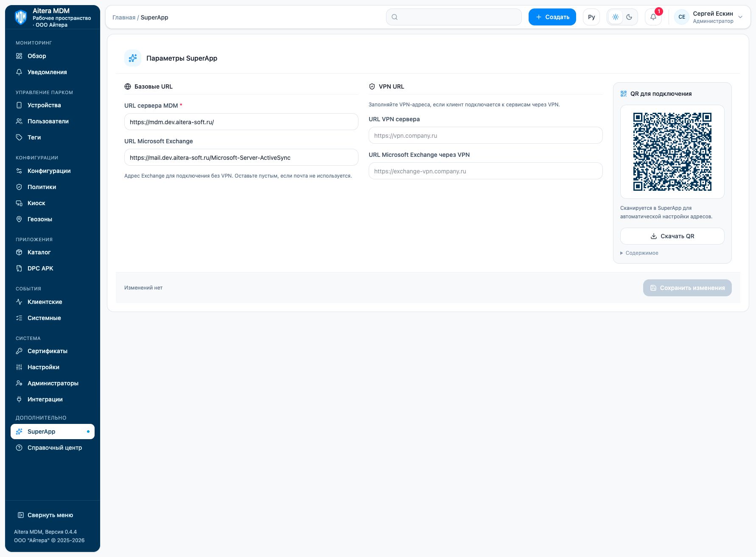The image size is (756, 557).
Task: Open Сертификаты menu item
Action: [x=53, y=351]
